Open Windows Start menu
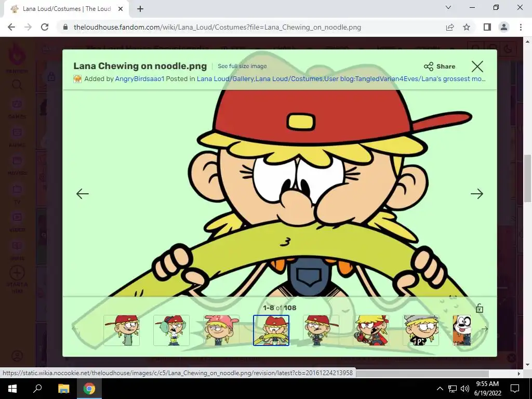 (12, 389)
